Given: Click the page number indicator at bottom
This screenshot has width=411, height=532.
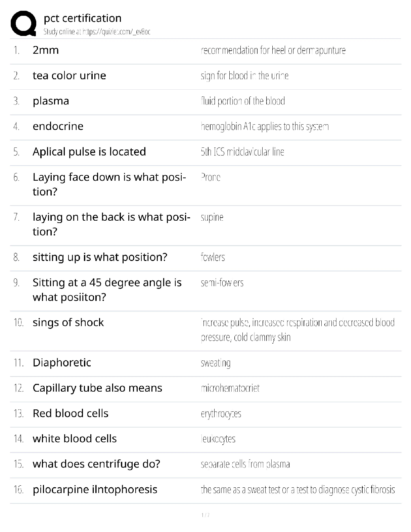Looking at the screenshot, I should click(x=205, y=515).
